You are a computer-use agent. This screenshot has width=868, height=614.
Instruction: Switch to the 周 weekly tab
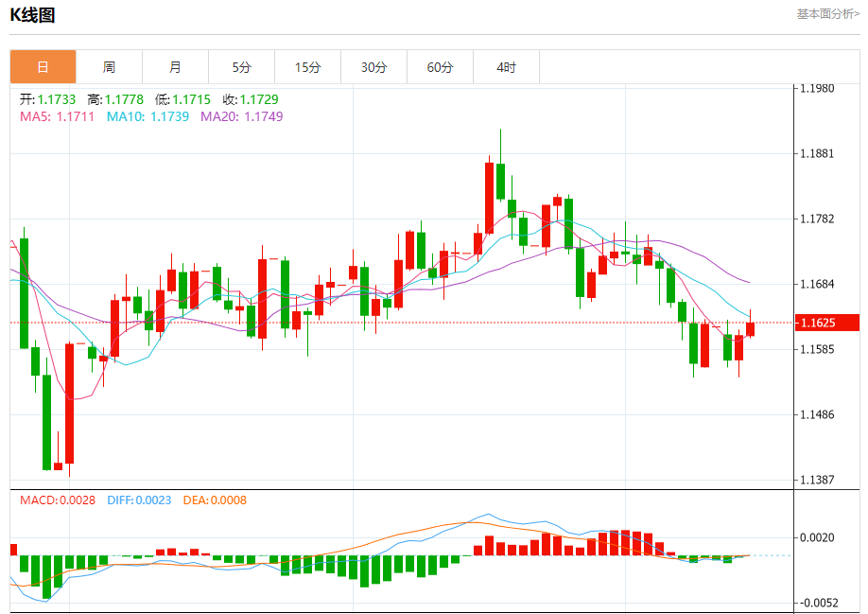point(109,67)
